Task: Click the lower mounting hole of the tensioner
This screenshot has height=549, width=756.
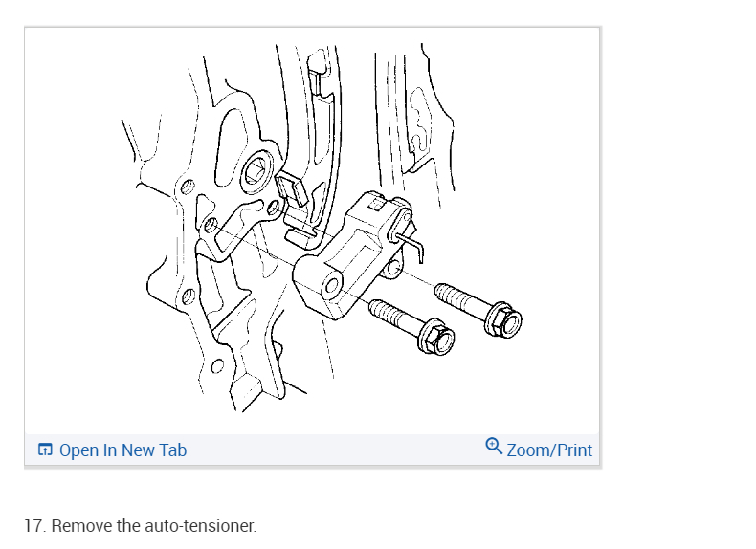Action: pyautogui.click(x=332, y=286)
